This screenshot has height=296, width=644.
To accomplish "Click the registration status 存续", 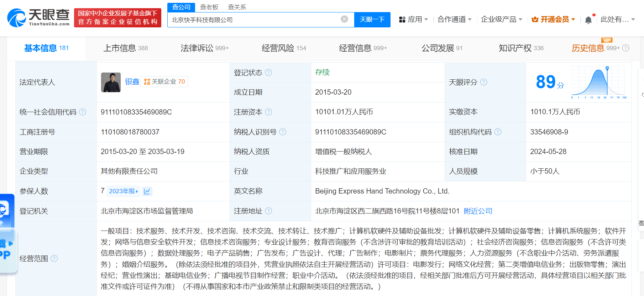I will pos(322,72).
